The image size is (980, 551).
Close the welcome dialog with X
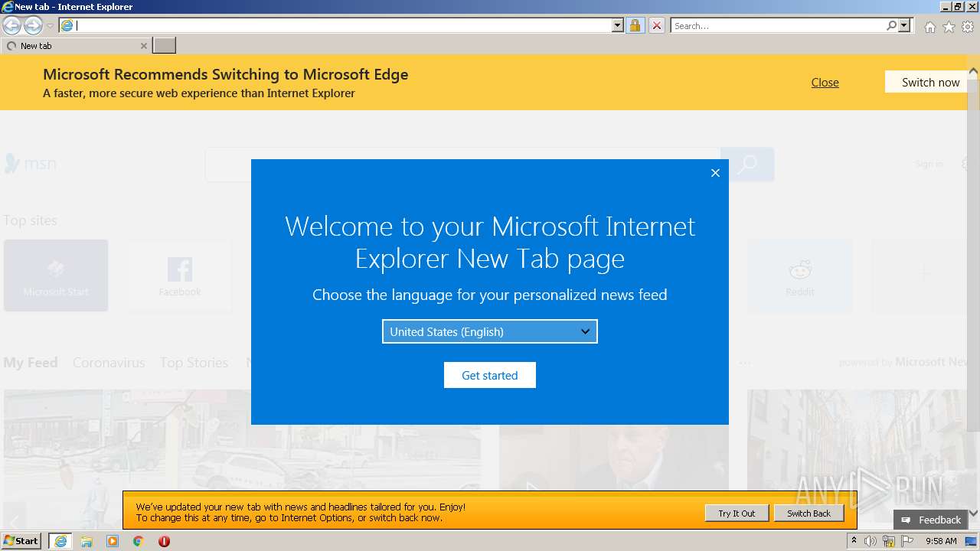715,173
